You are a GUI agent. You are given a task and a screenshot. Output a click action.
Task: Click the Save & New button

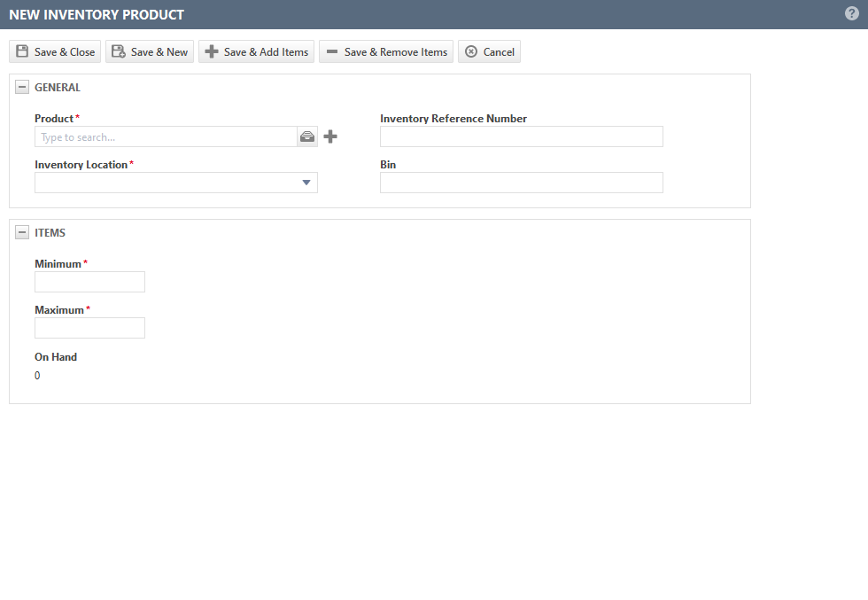[x=150, y=51]
